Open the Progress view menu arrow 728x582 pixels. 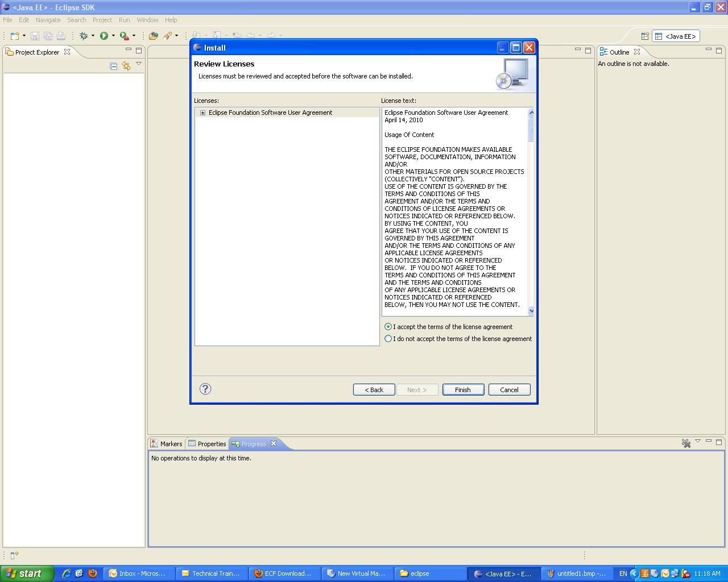click(698, 441)
